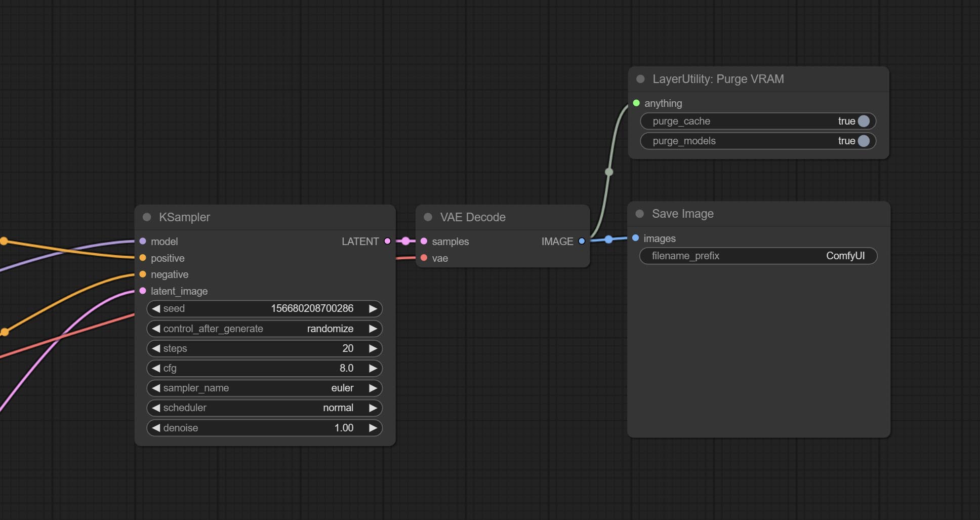Increase steps value with right arrow
980x520 pixels.
click(373, 348)
